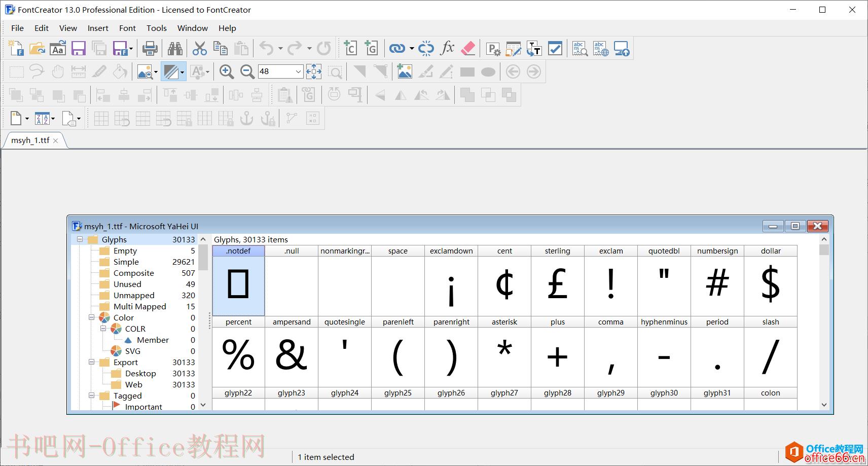Click the abc preview magnifier icon
The width and height of the screenshot is (868, 466).
[x=580, y=49]
